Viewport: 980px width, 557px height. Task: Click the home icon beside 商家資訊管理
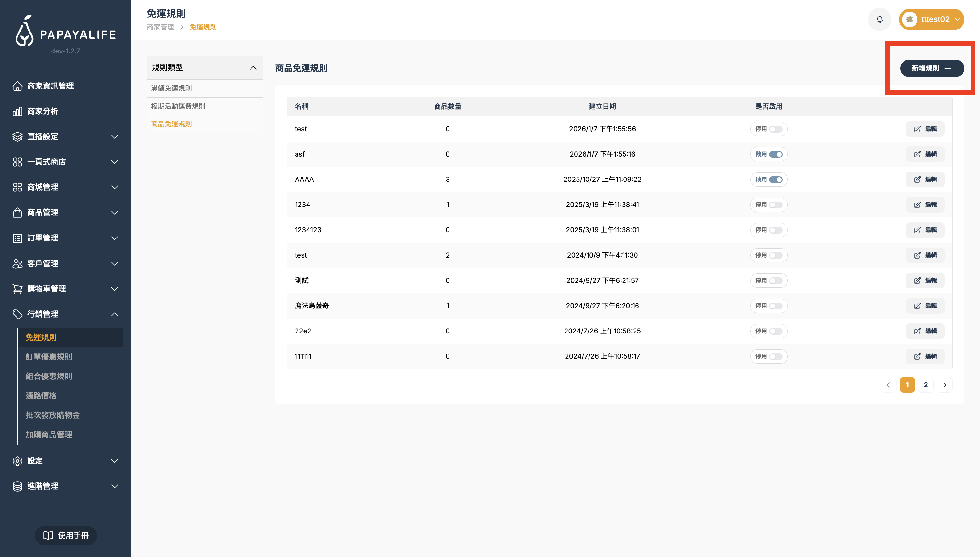(17, 86)
